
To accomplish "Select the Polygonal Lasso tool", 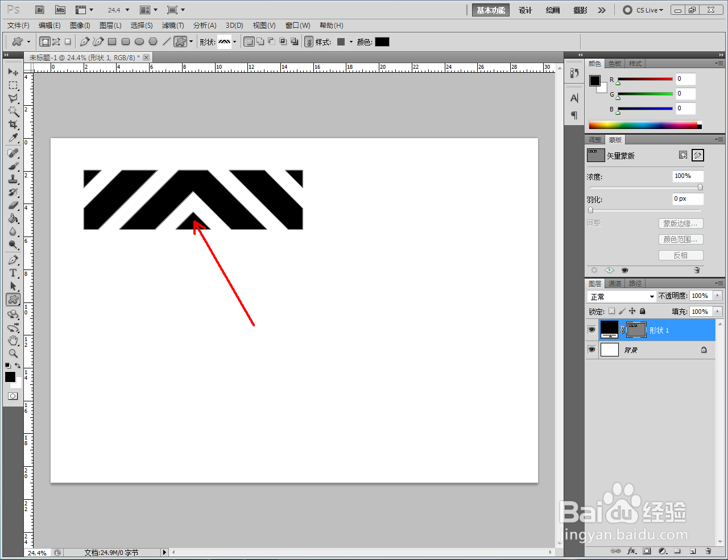I will (13, 98).
